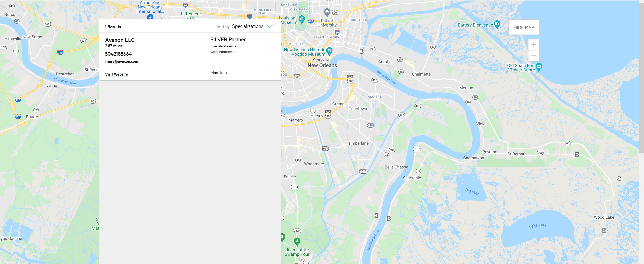The width and height of the screenshot is (644, 264).
Task: Expand the Sort By chevron arrow
Action: 270,26
